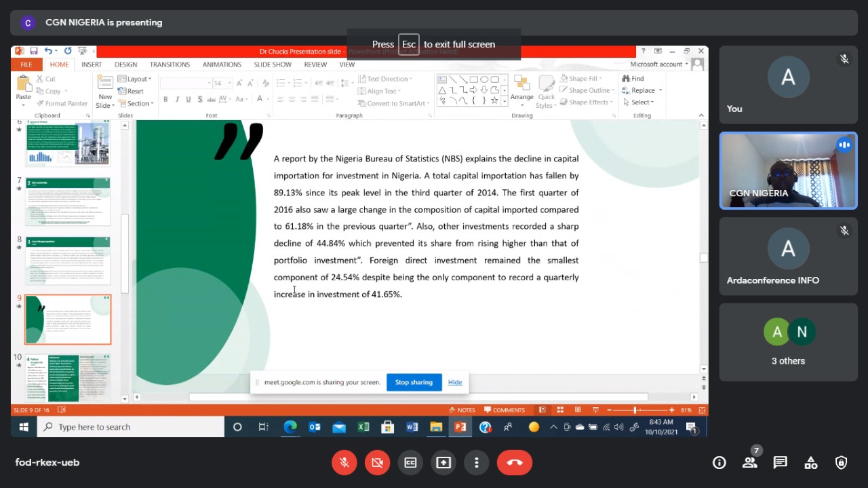The height and width of the screenshot is (488, 868).
Task: Open more options three-dot menu
Action: click(476, 462)
